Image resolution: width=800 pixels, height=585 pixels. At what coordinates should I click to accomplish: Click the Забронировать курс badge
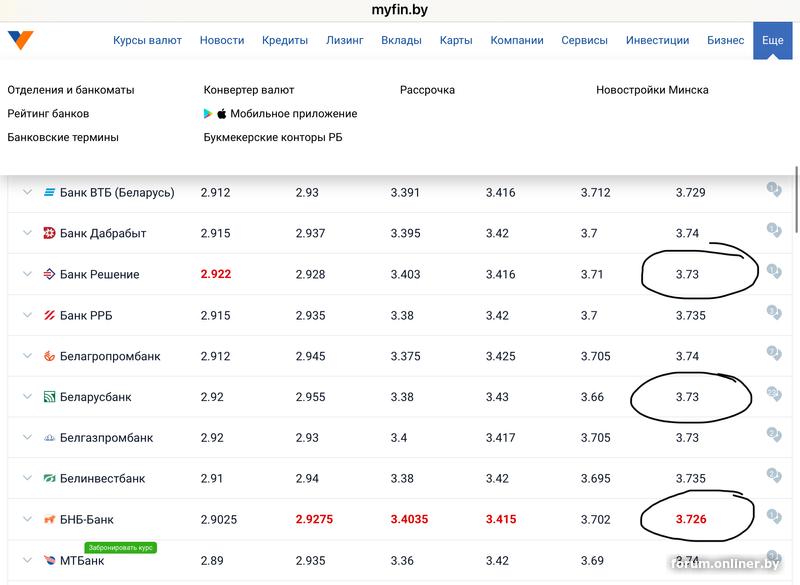(120, 548)
